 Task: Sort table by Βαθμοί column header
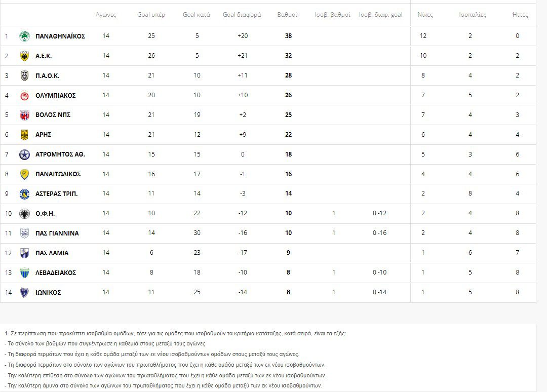(287, 15)
